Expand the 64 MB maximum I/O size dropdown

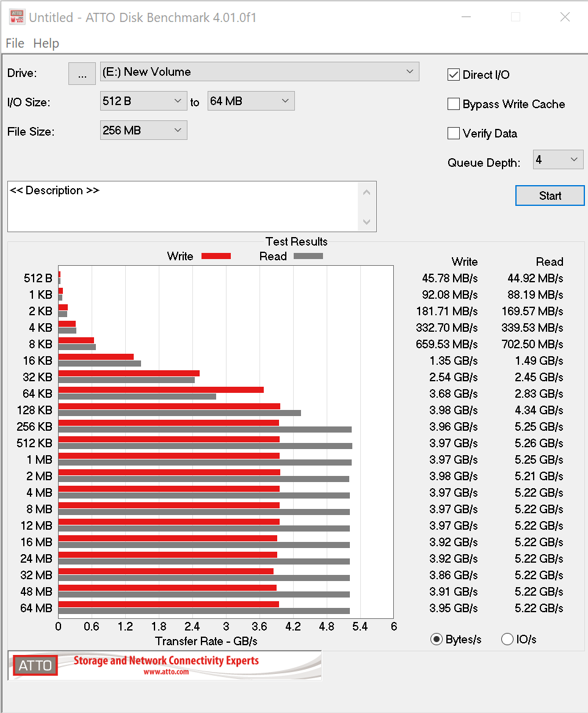tap(251, 101)
